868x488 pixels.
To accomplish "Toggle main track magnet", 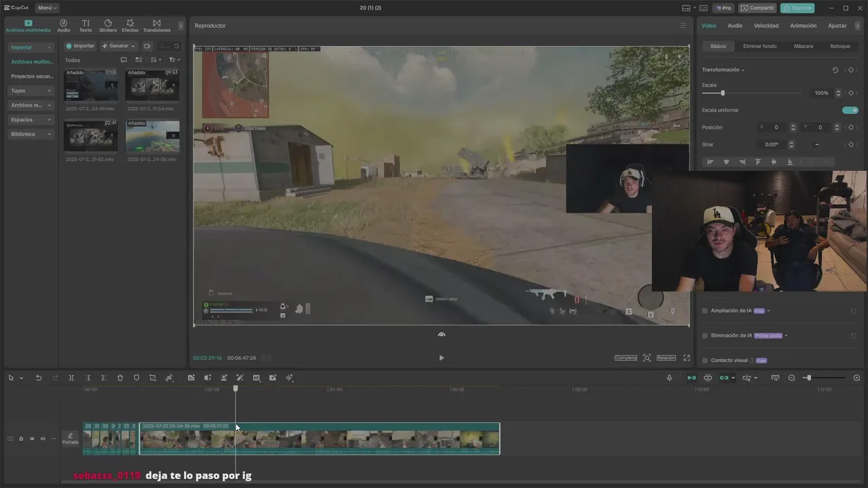I will tap(692, 378).
